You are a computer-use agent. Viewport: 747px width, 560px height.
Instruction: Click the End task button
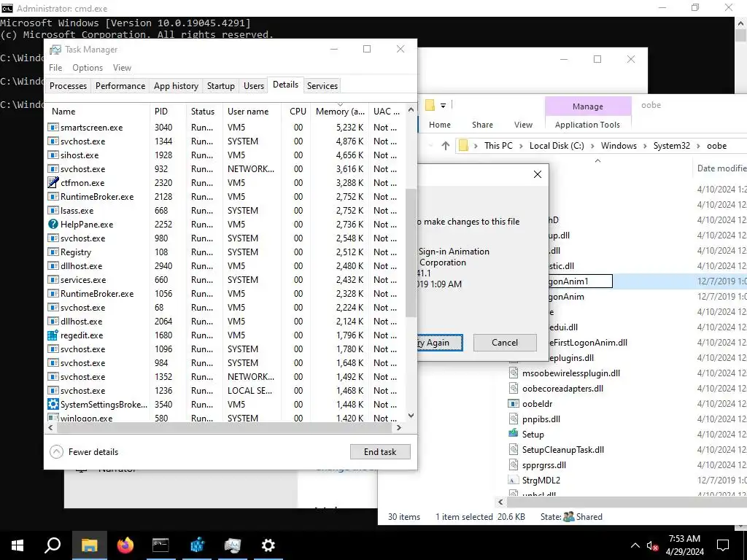coord(379,451)
